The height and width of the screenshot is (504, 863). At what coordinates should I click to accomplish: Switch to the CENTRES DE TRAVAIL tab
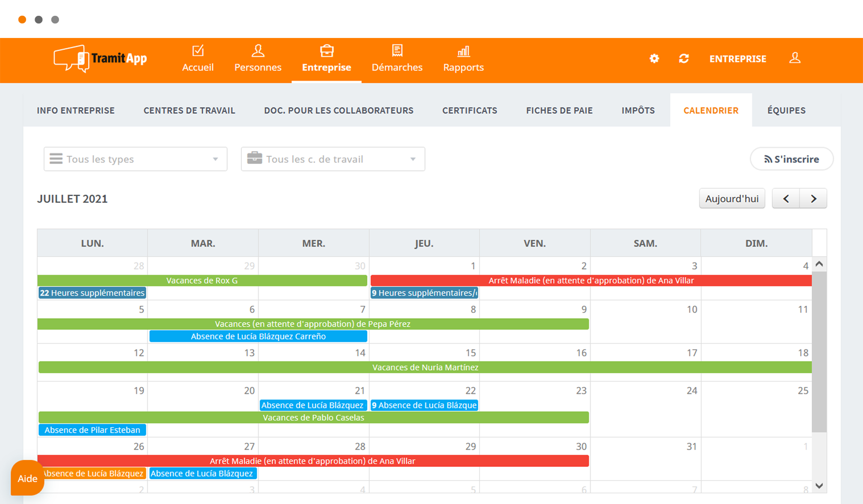(189, 110)
